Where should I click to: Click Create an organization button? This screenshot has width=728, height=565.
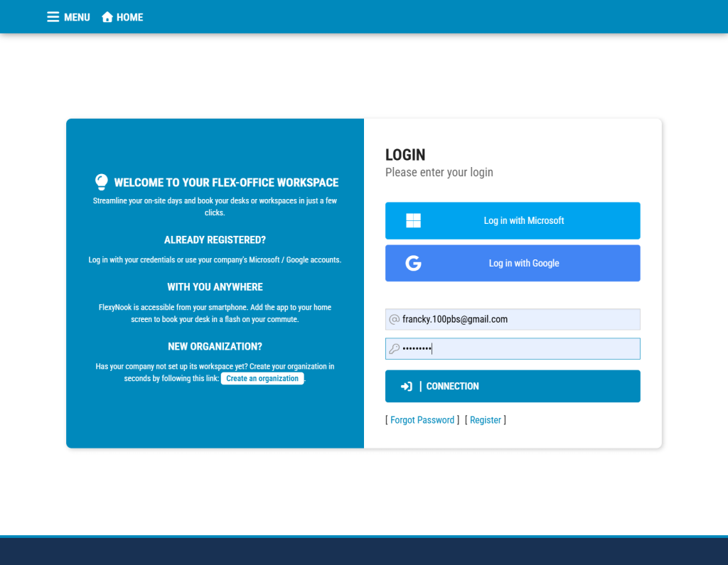point(262,378)
